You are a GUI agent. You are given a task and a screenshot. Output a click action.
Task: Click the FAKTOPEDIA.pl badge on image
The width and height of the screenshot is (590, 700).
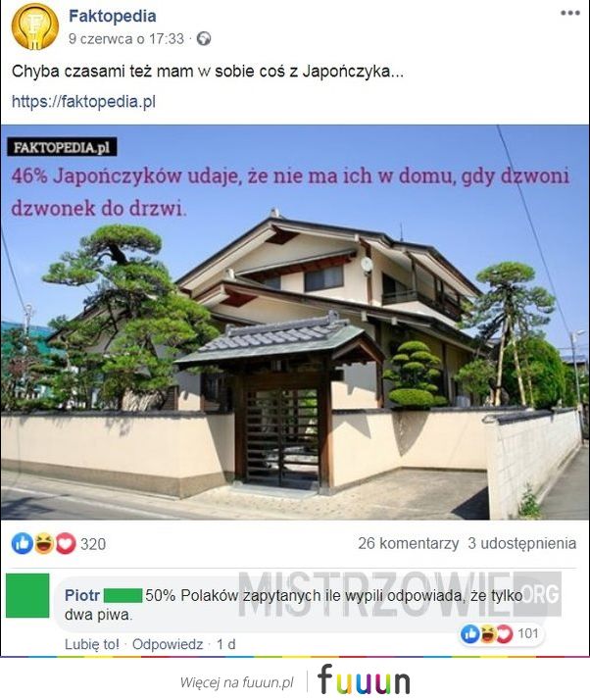[x=62, y=147]
